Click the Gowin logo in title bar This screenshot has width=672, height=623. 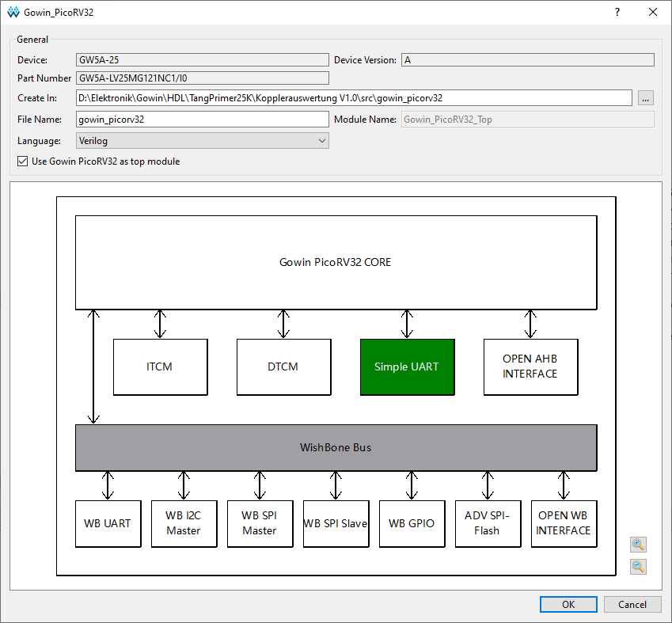[13, 12]
